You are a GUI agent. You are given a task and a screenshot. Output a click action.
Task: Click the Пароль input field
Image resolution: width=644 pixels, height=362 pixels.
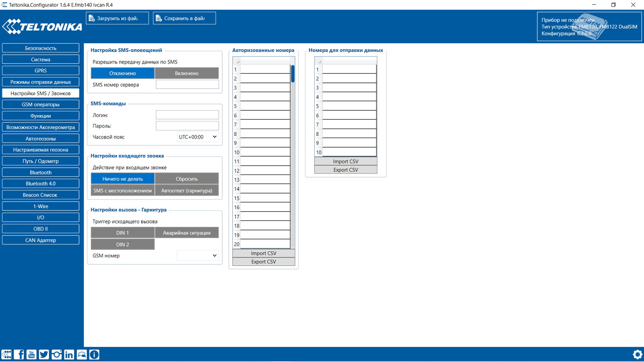click(187, 126)
